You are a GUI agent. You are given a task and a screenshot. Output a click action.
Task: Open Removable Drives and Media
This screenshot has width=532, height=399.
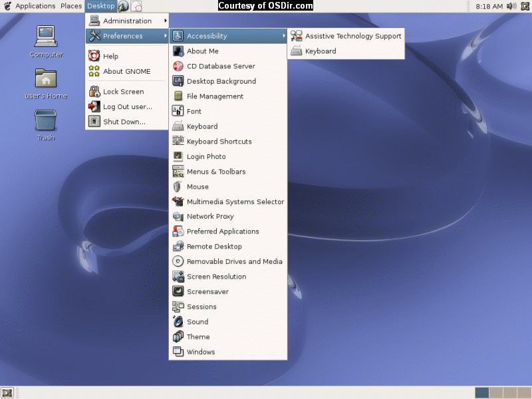[228, 261]
